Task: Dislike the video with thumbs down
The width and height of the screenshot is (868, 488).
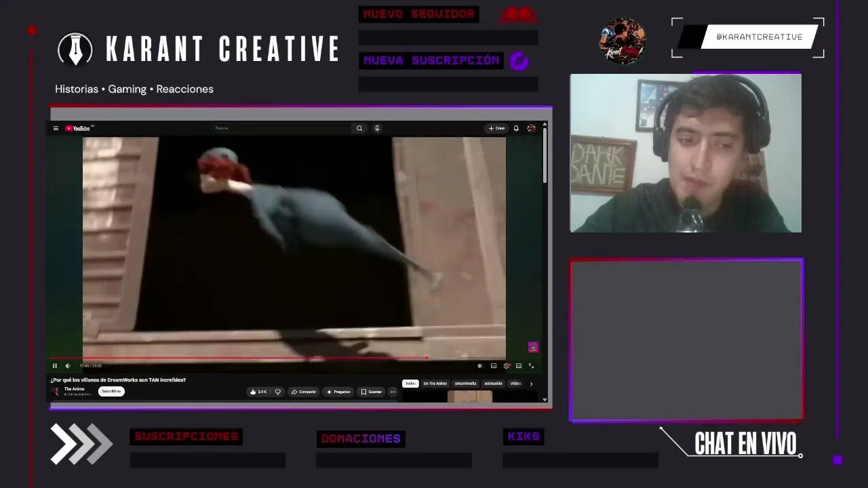Action: (277, 392)
